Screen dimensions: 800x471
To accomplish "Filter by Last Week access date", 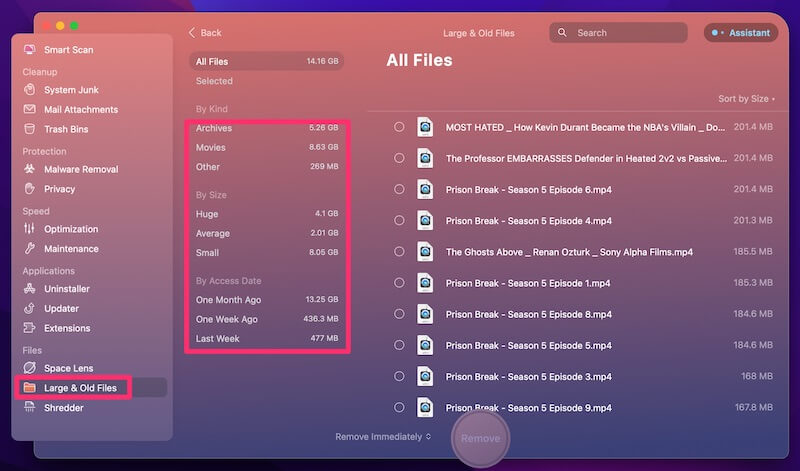I will coord(267,338).
